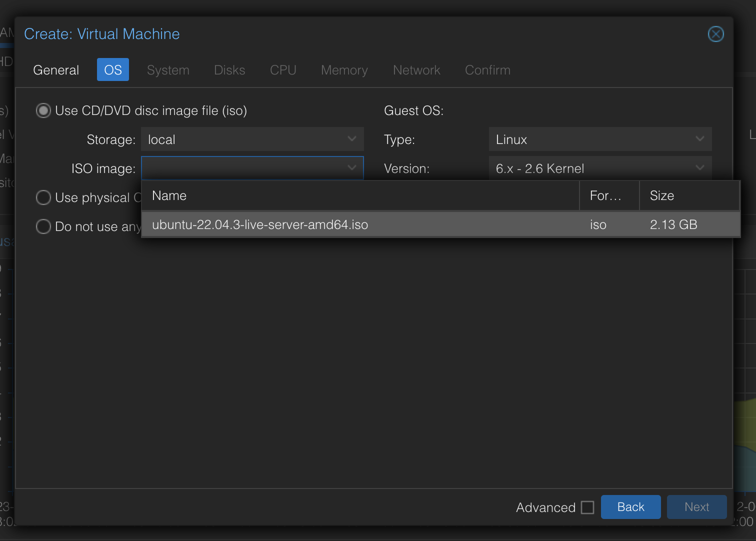Open the CPU tab
Screen dimensions: 756x541
coord(283,70)
